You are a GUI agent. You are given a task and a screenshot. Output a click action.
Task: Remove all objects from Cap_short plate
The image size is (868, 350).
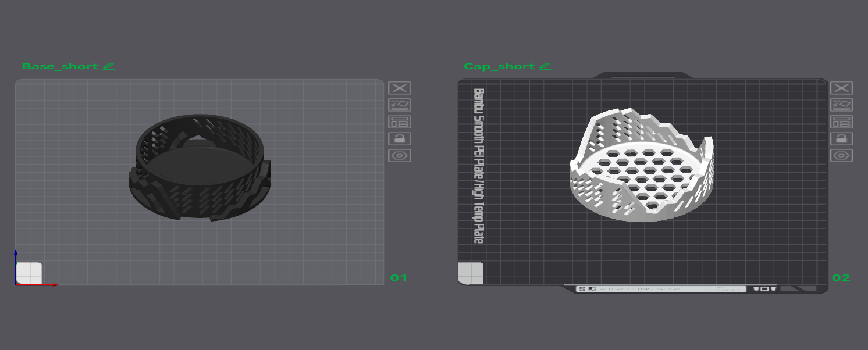pyautogui.click(x=841, y=88)
